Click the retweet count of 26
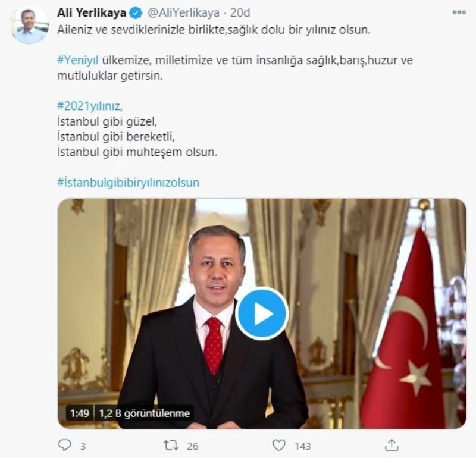The width and height of the screenshot is (476, 458). [x=192, y=446]
